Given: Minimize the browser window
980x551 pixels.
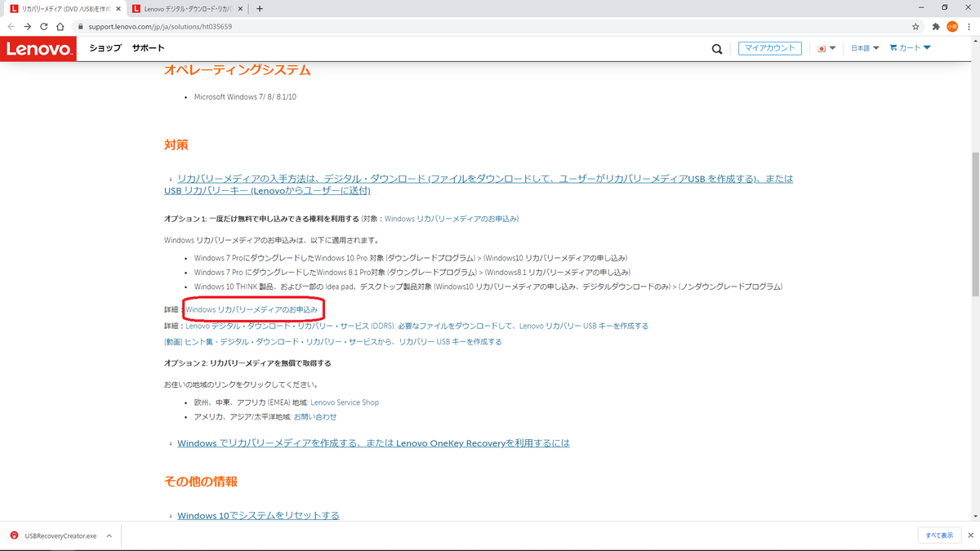Looking at the screenshot, I should 923,8.
